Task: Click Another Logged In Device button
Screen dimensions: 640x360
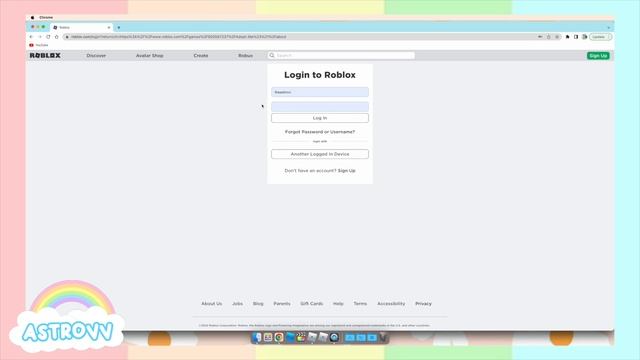Action: 320,154
